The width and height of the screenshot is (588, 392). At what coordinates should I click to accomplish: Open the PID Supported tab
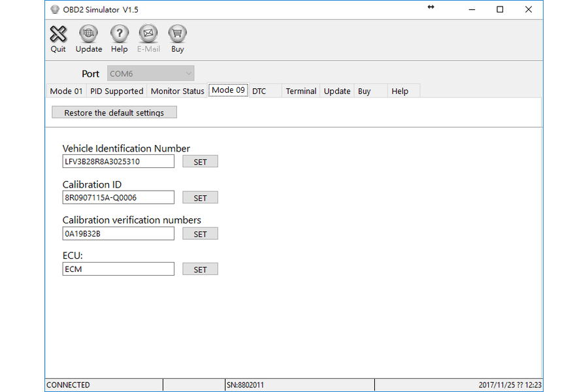click(x=116, y=91)
